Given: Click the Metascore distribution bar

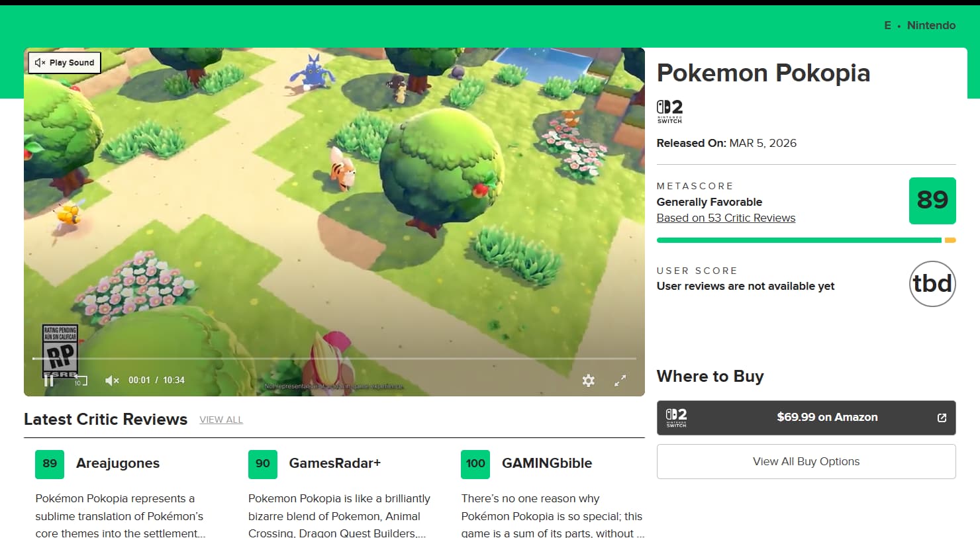Looking at the screenshot, I should (807, 240).
